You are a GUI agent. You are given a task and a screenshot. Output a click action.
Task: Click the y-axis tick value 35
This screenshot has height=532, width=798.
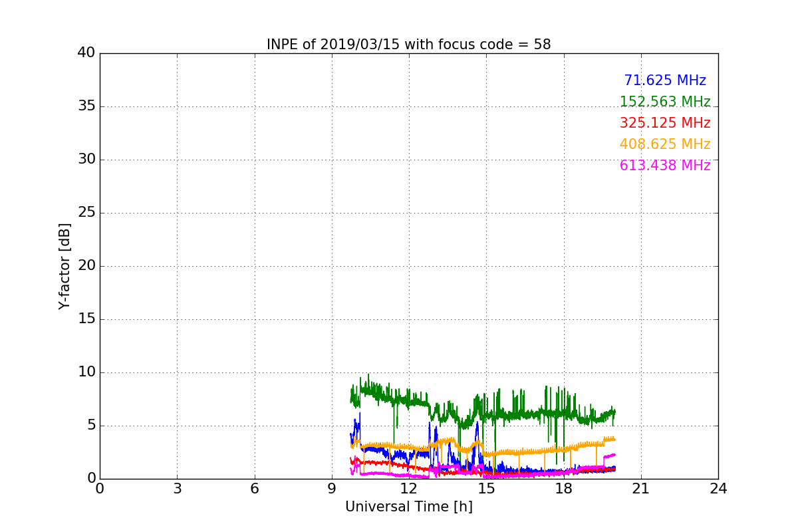click(86, 106)
